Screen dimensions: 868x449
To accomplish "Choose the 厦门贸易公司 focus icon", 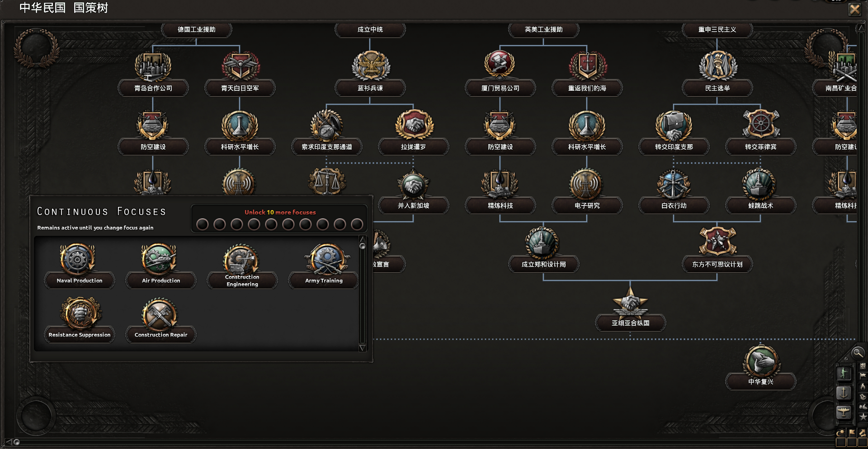I will pos(500,66).
